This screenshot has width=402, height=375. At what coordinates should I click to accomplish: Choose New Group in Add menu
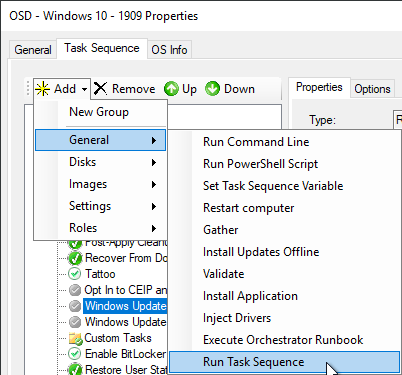click(100, 112)
